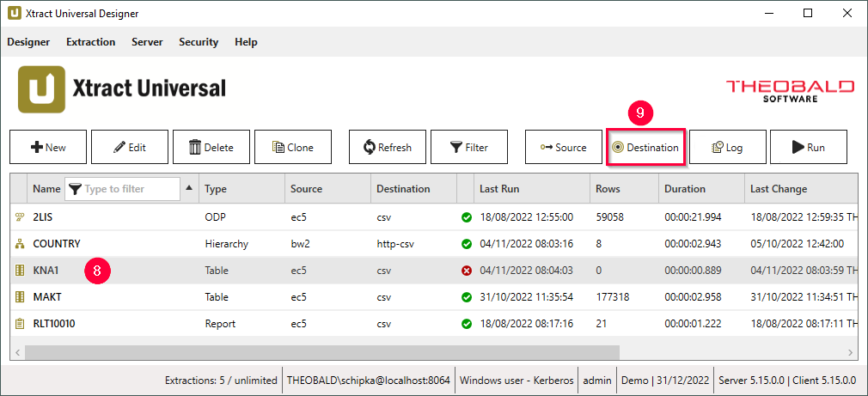Select the MAKT table extraction row
Viewport: 868px width, 396px height.
tap(47, 297)
